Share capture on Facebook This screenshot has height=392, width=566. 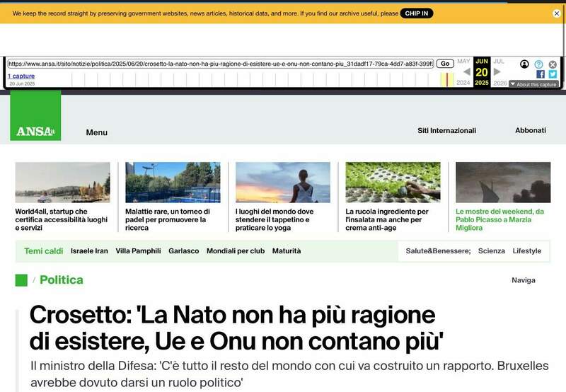[x=541, y=74]
